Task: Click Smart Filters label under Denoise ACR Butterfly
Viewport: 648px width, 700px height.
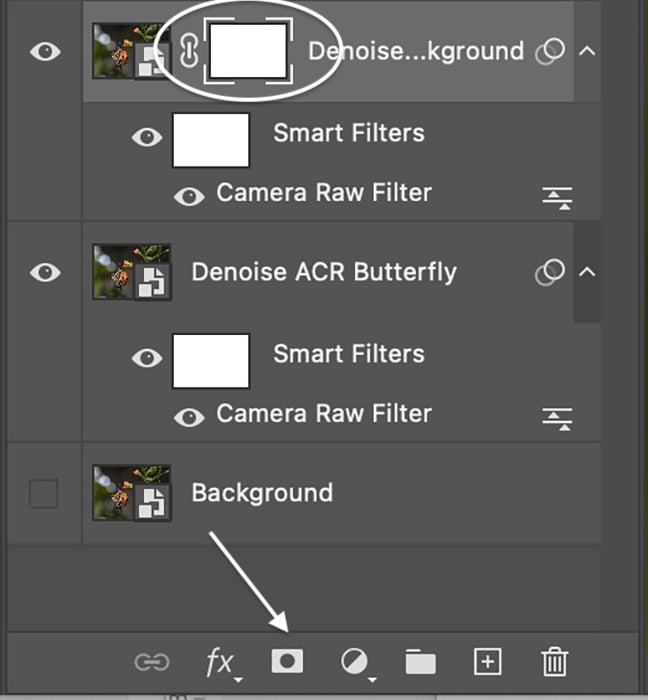Action: pos(349,354)
